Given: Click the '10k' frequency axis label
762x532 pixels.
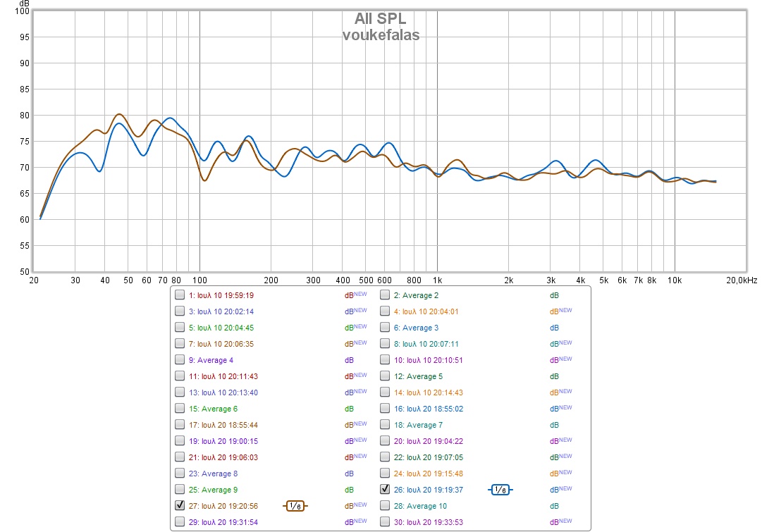Looking at the screenshot, I should [x=675, y=280].
